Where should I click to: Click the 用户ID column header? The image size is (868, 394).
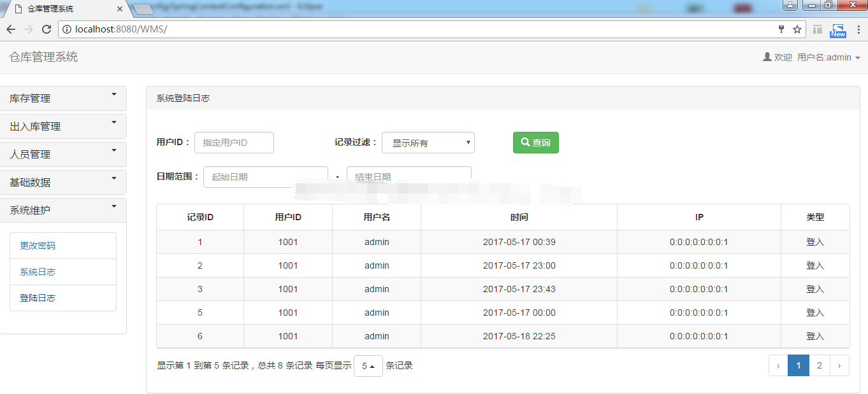click(x=288, y=217)
